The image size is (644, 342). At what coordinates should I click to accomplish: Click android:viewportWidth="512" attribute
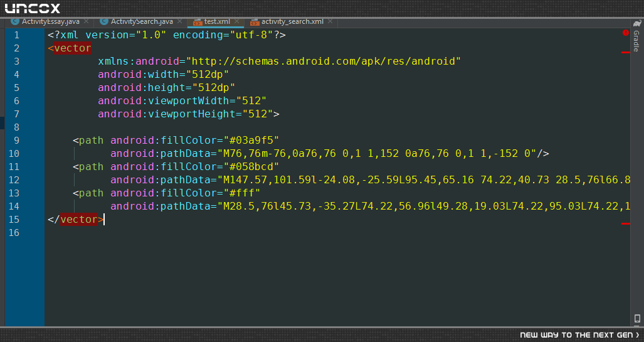(182, 100)
